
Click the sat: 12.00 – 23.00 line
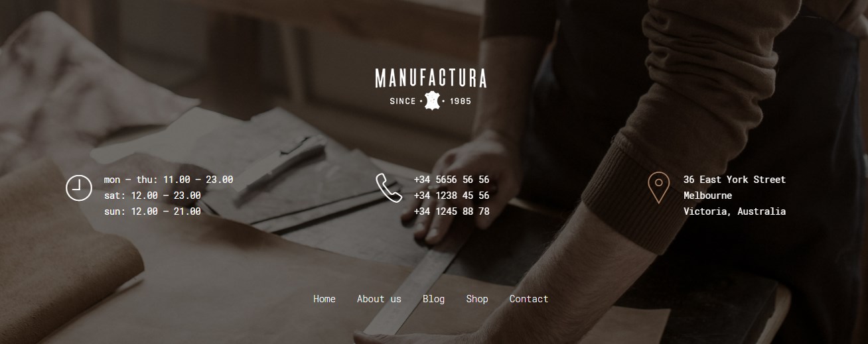pyautogui.click(x=153, y=196)
